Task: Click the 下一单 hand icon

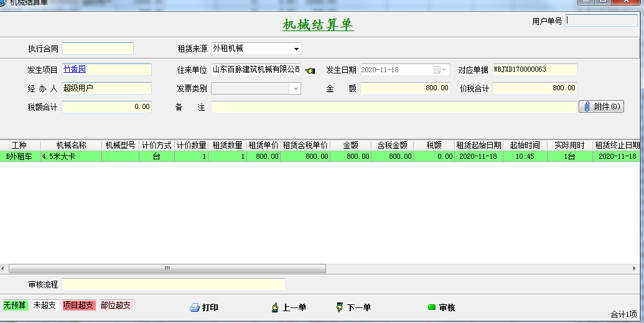Action: tap(339, 307)
